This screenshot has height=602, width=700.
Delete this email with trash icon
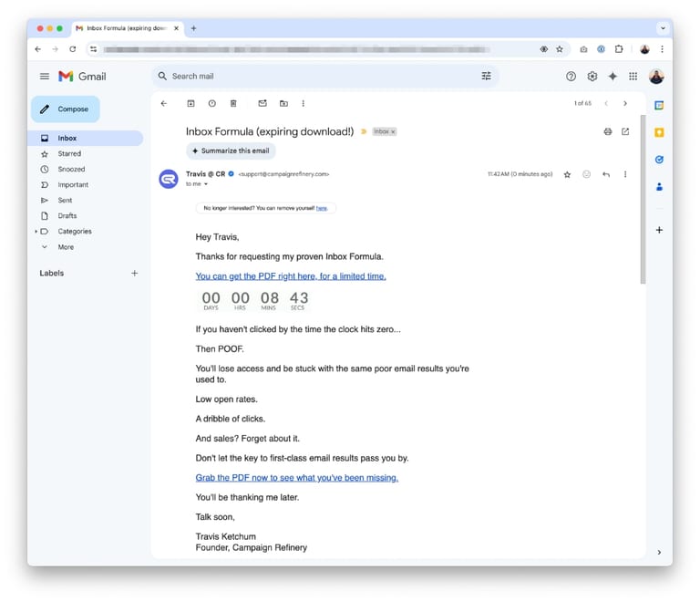(233, 104)
